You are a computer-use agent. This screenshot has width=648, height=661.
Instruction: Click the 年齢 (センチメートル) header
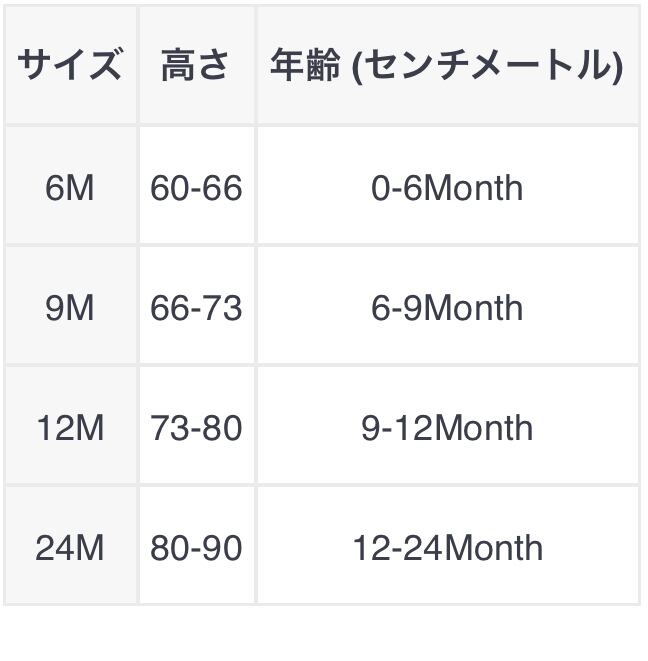[447, 66]
